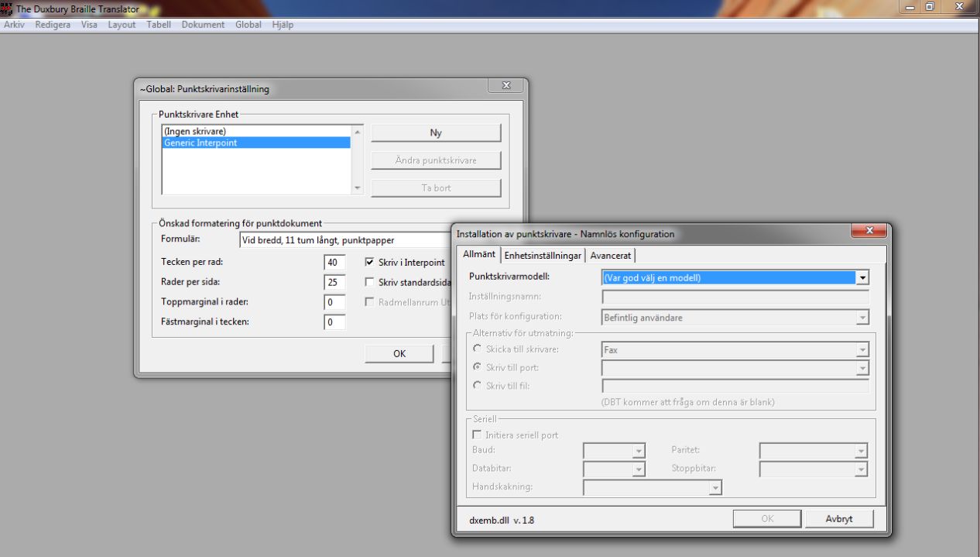Select the Skriv till port radio button
Screen dimensions: 980x557
pos(477,367)
